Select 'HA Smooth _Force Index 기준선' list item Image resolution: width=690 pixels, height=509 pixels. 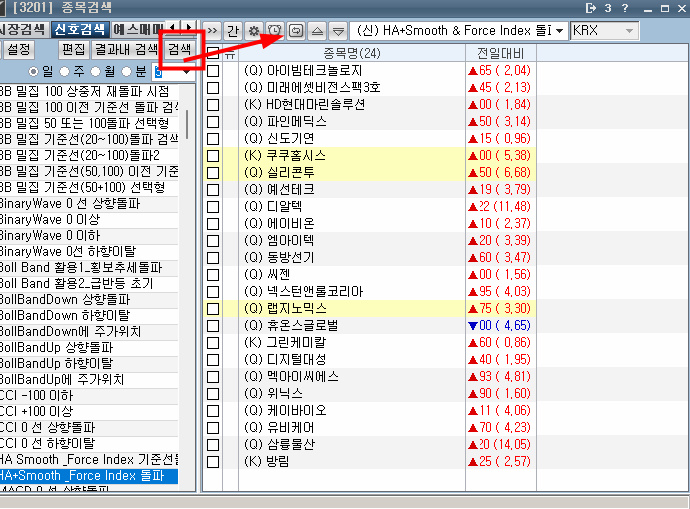click(x=89, y=460)
